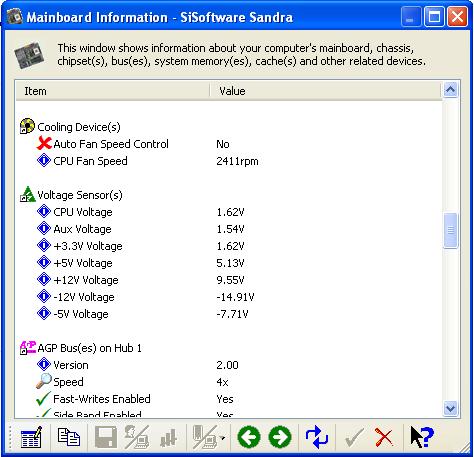Screen dimensions: 474x457
Task: Click blue info icon beside -12V Voltage
Action: (44, 296)
